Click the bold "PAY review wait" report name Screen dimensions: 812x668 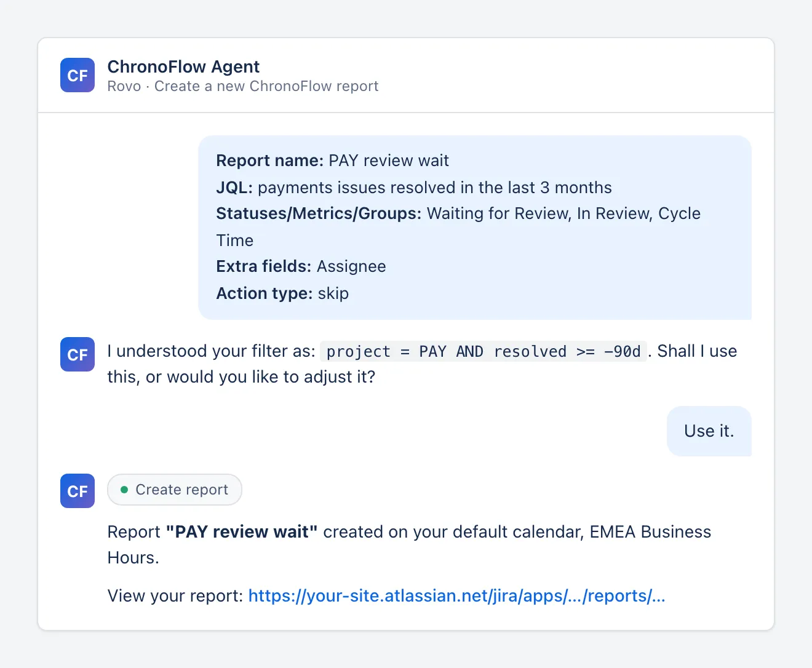(242, 532)
